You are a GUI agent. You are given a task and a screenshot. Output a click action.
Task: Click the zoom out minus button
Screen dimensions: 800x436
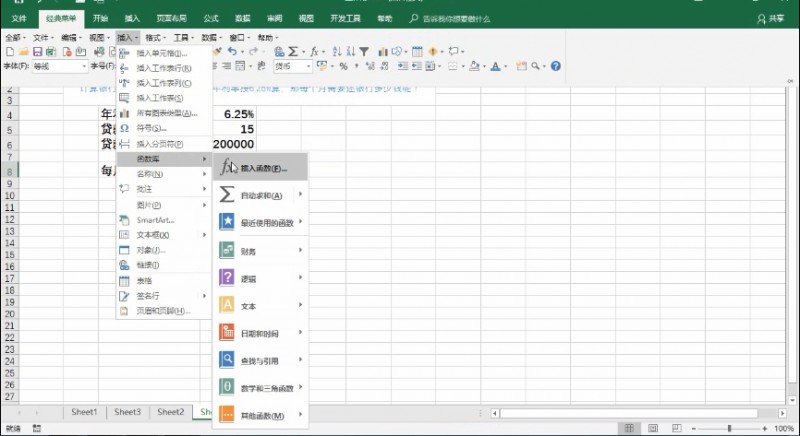coord(693,428)
